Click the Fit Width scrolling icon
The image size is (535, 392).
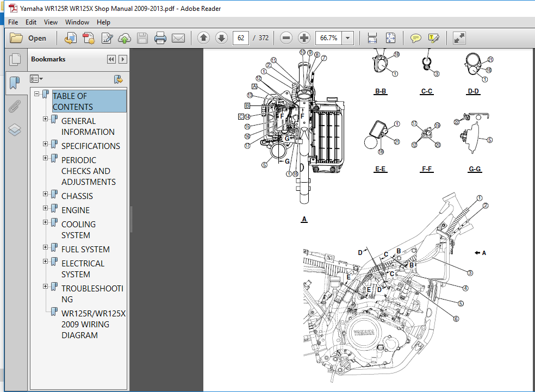point(372,38)
